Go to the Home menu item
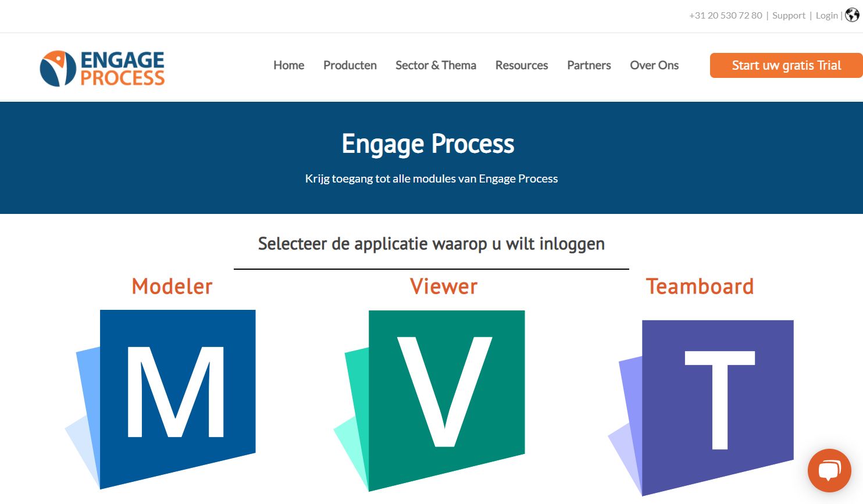Viewport: 863px width, 504px height. [288, 65]
